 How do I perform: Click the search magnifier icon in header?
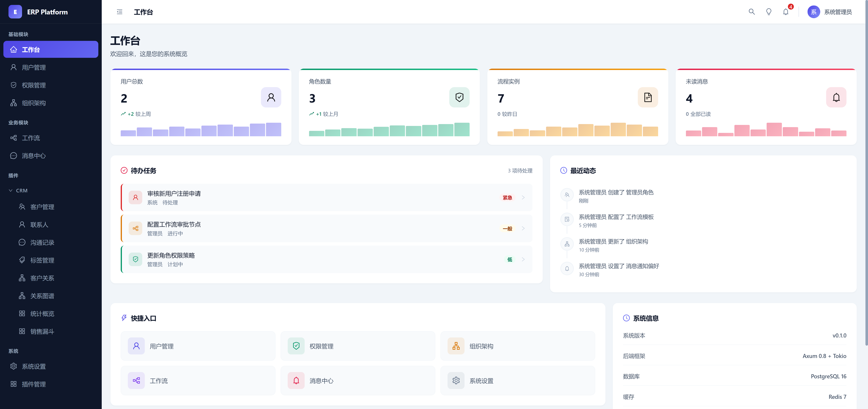[751, 12]
